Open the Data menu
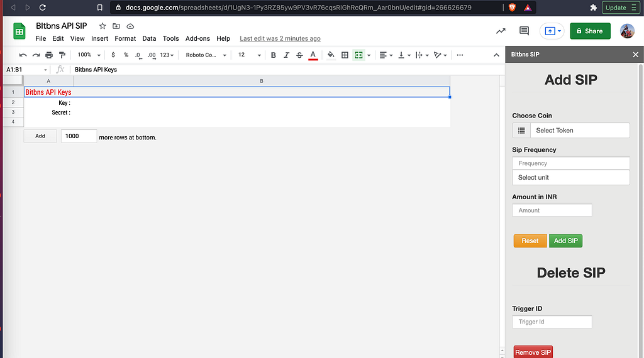This screenshot has width=644, height=358. pos(149,38)
